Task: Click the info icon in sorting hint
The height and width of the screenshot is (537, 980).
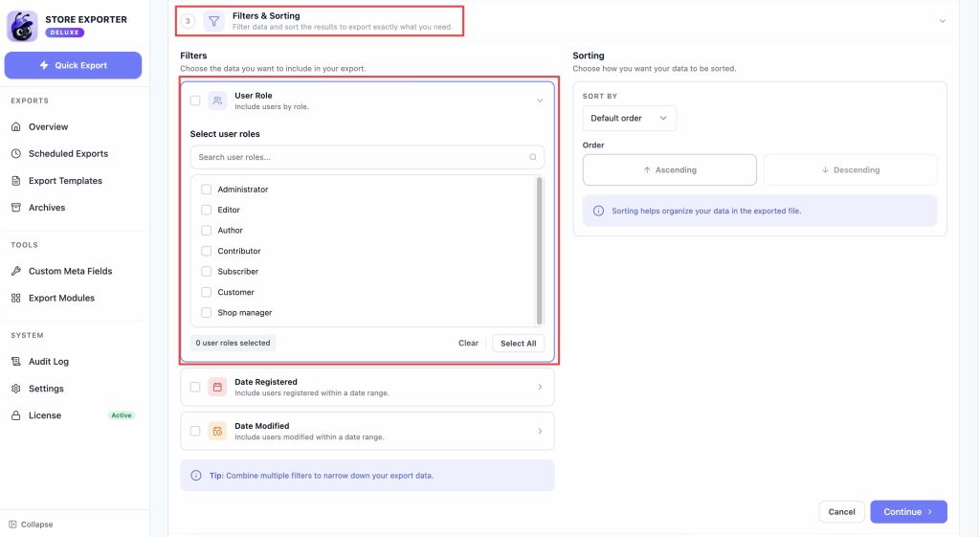Action: click(598, 211)
